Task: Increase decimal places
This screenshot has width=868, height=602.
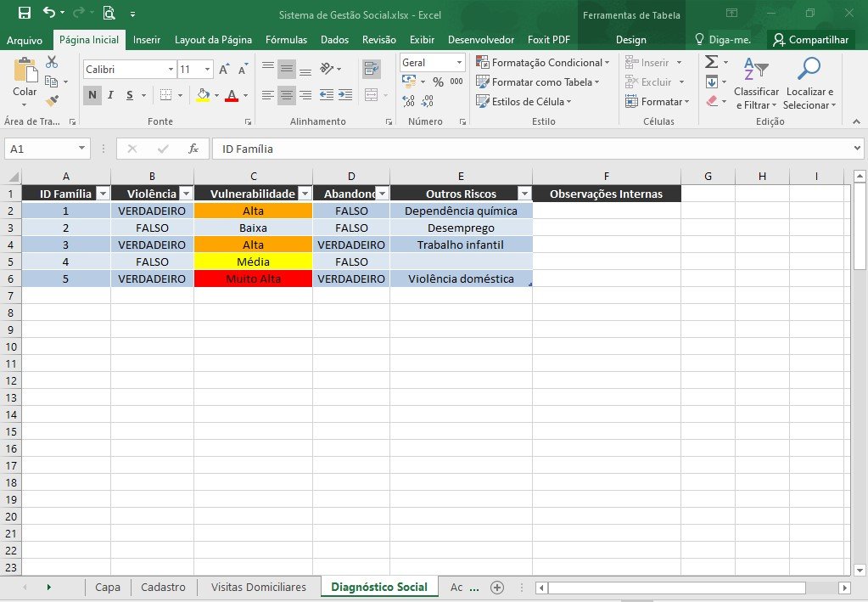Action: pyautogui.click(x=408, y=101)
